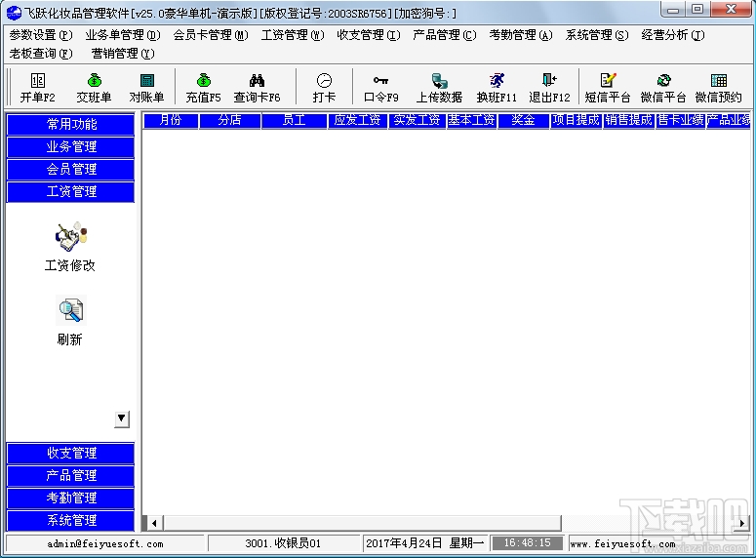Open the 参数设置(P) menu
Viewport: 756px width, 558px height.
coord(41,35)
